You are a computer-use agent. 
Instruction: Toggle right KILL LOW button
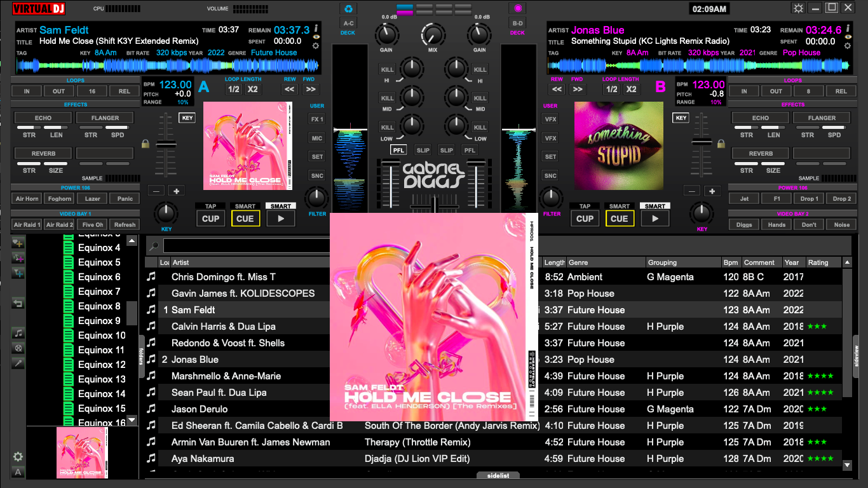pyautogui.click(x=480, y=128)
